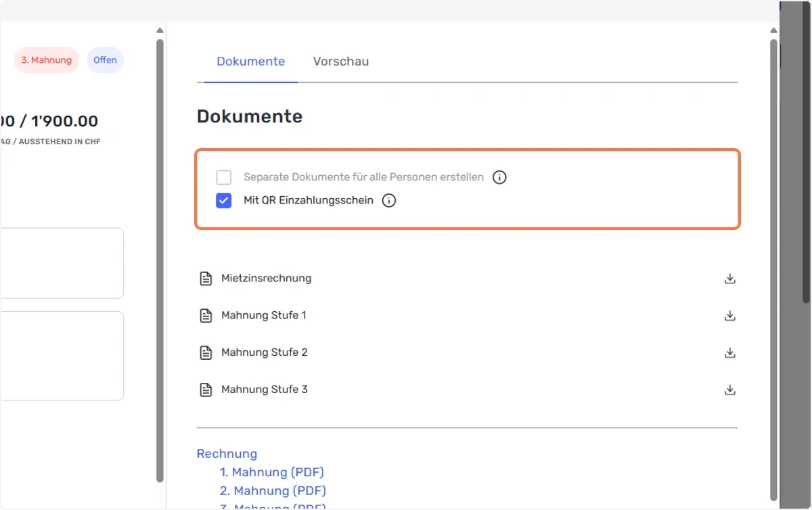Enable separate documents for all persons checkbox
Viewport: 812px width, 510px height.
[224, 178]
